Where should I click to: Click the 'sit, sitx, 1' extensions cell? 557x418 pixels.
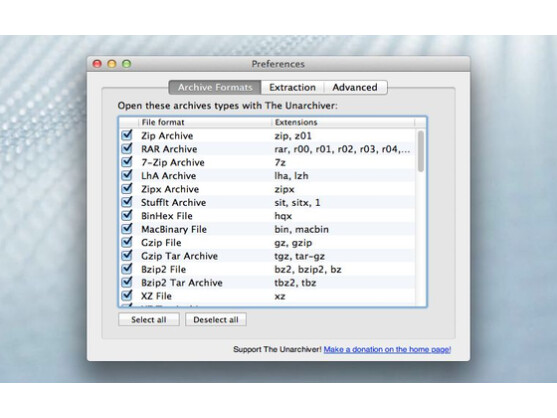point(297,202)
